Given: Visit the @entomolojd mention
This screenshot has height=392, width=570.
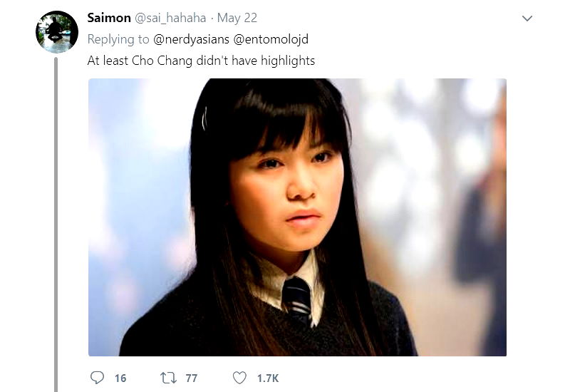Looking at the screenshot, I should coord(271,39).
